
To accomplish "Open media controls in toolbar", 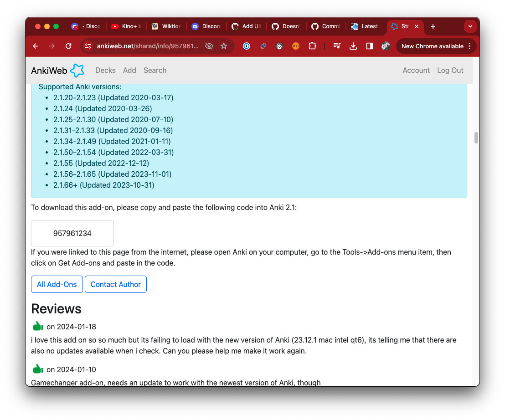I will (x=337, y=46).
